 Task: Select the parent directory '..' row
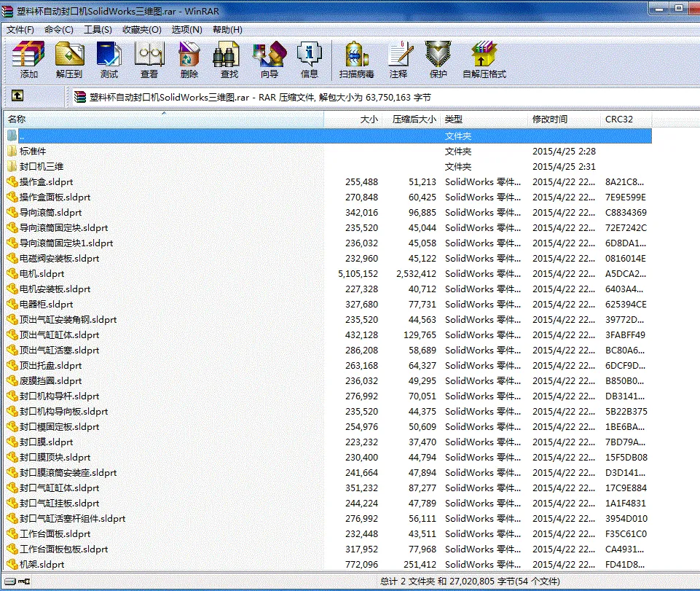329,136
